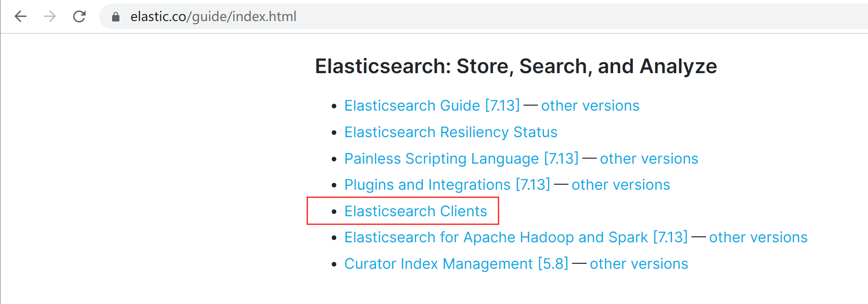The image size is (868, 304).
Task: Open the Elasticsearch Clients link
Action: pos(415,211)
